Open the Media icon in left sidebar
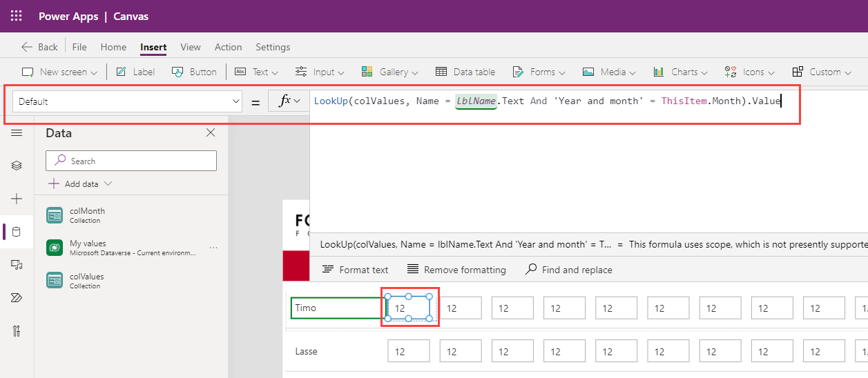Viewport: 868px width, 378px height. 17,265
